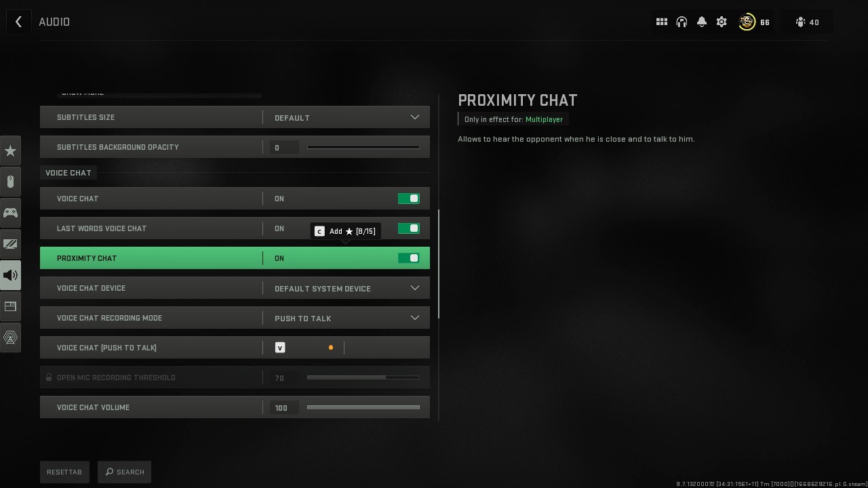Toggle the Voice Chat switch
868x488 pixels.
tap(408, 199)
